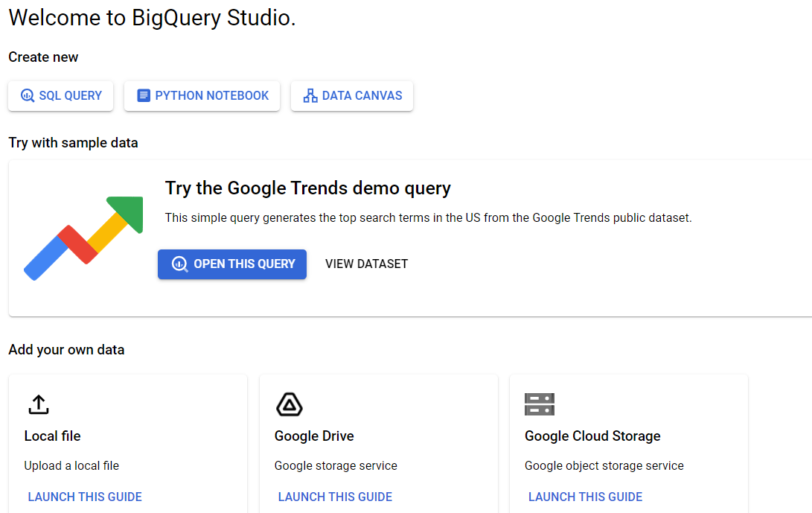Viewport: 812px width, 513px height.
Task: Click the Google Drive triangle icon
Action: [289, 404]
